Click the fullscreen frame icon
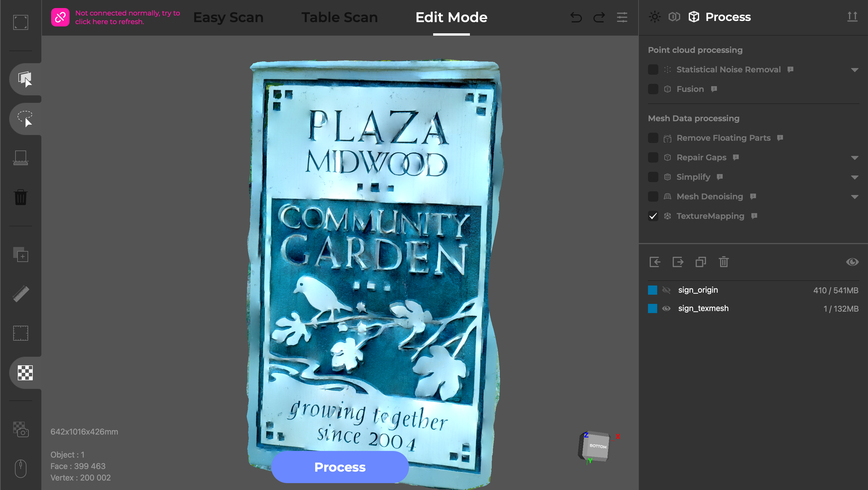868x490 pixels. click(21, 22)
